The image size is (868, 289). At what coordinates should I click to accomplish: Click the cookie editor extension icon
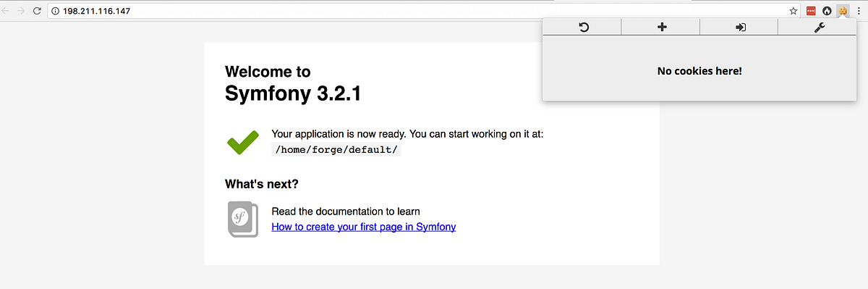point(843,11)
